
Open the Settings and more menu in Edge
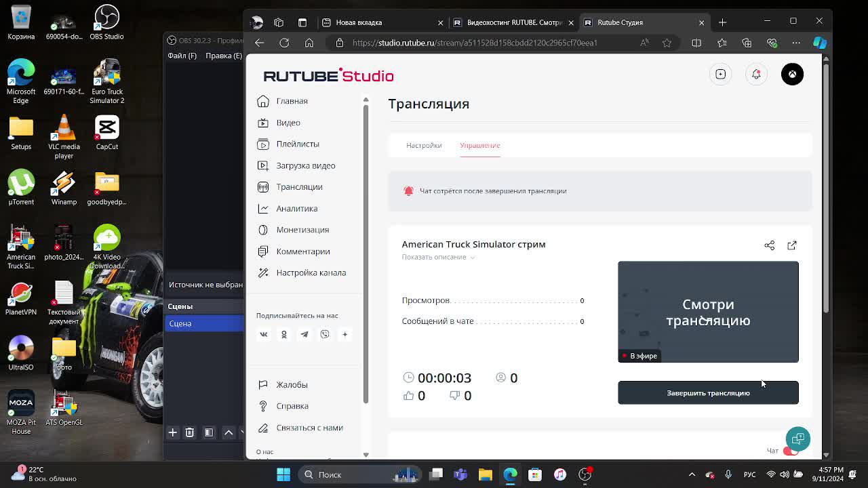tap(796, 43)
